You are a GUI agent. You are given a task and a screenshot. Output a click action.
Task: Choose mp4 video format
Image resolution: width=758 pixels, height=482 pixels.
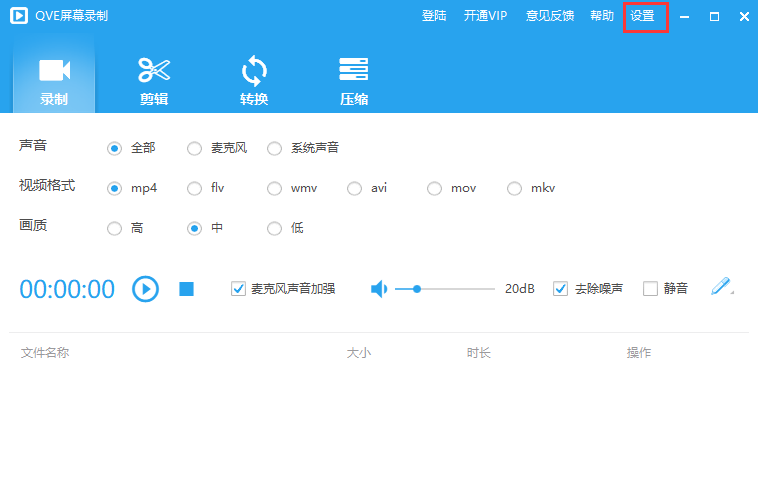[x=115, y=188]
